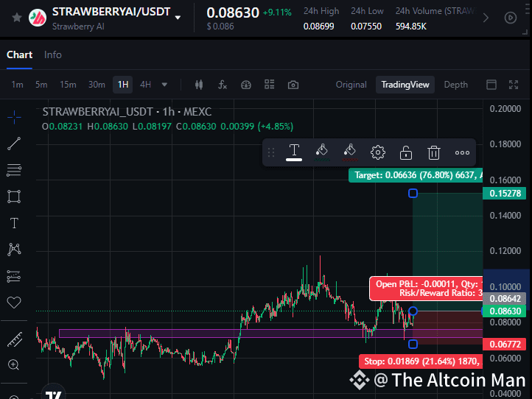Switch to TradingView chart view
532x399 pixels.
pyautogui.click(x=405, y=85)
